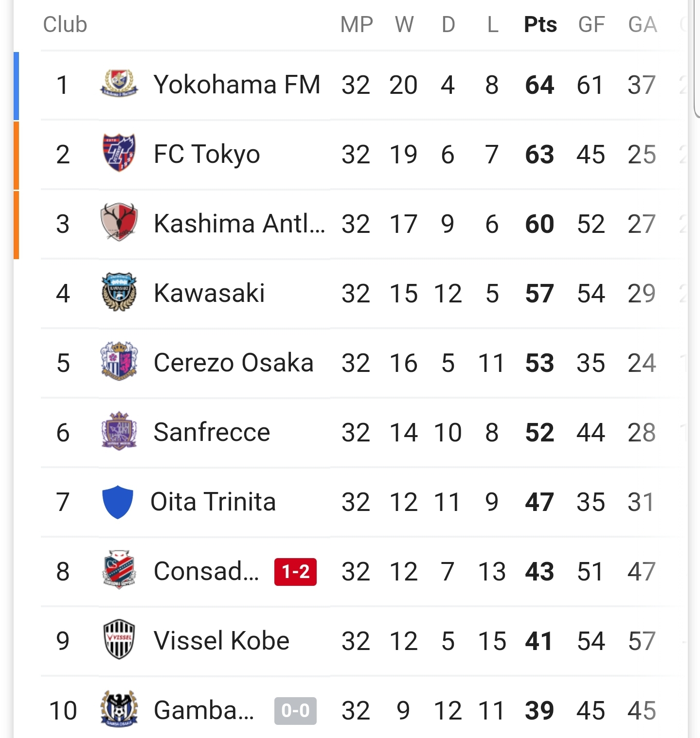The height and width of the screenshot is (738, 700).
Task: Click the Kawasaki club crest
Action: point(119,292)
